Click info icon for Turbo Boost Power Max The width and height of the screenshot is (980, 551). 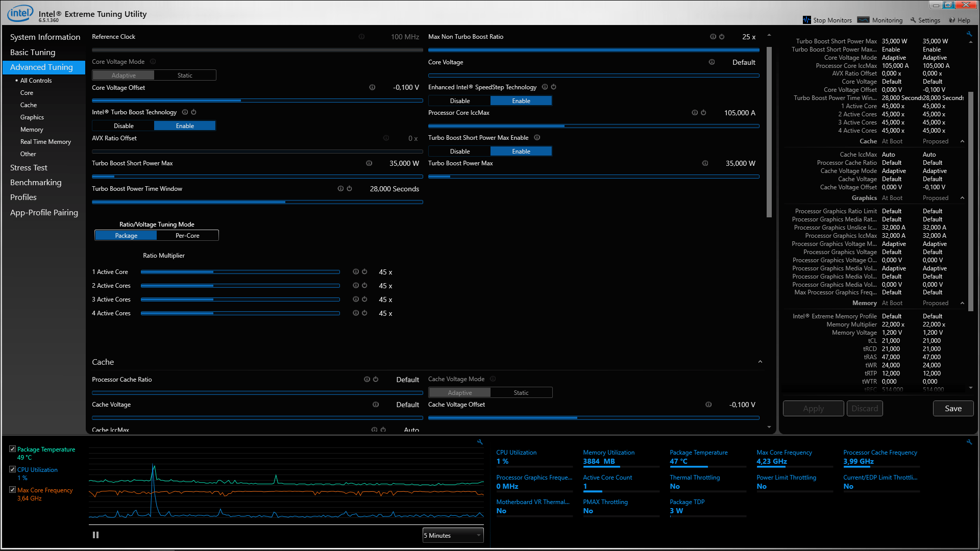(x=705, y=163)
